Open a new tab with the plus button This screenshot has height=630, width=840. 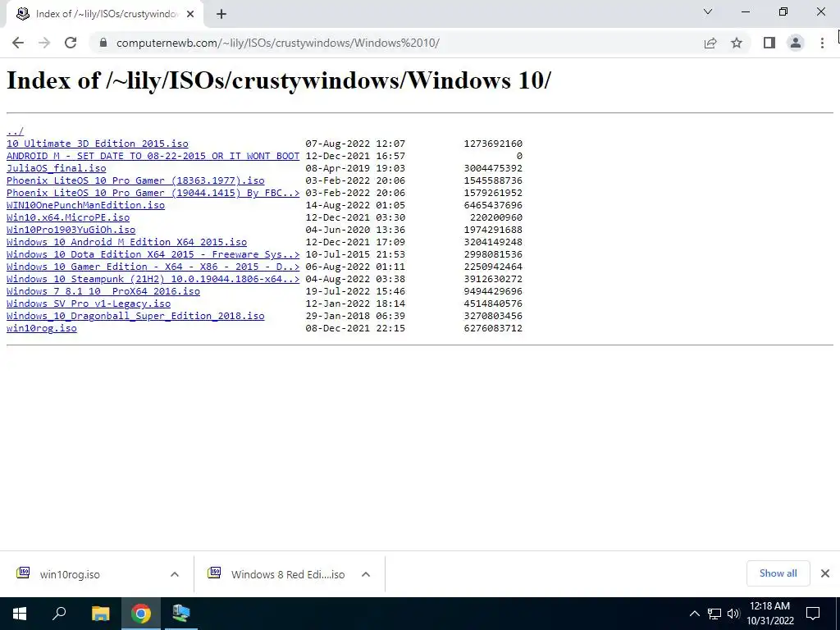(x=221, y=15)
